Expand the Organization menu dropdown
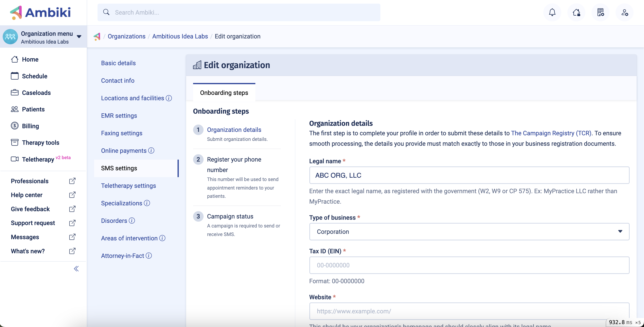644x327 pixels. [x=79, y=36]
